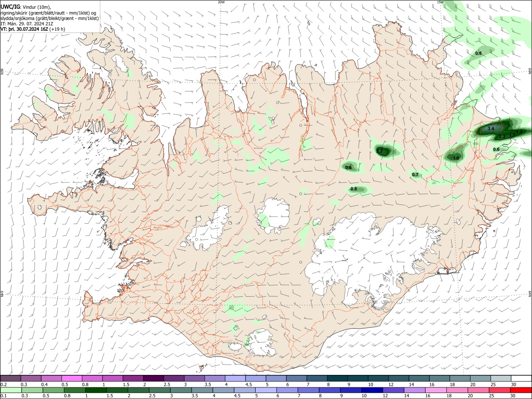
Task: Click the UWC/IG title in the header
Action: click(x=10, y=7)
